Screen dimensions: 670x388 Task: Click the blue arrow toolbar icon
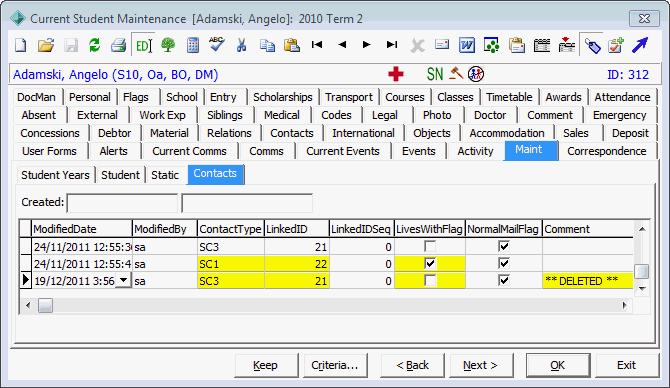[x=640, y=45]
